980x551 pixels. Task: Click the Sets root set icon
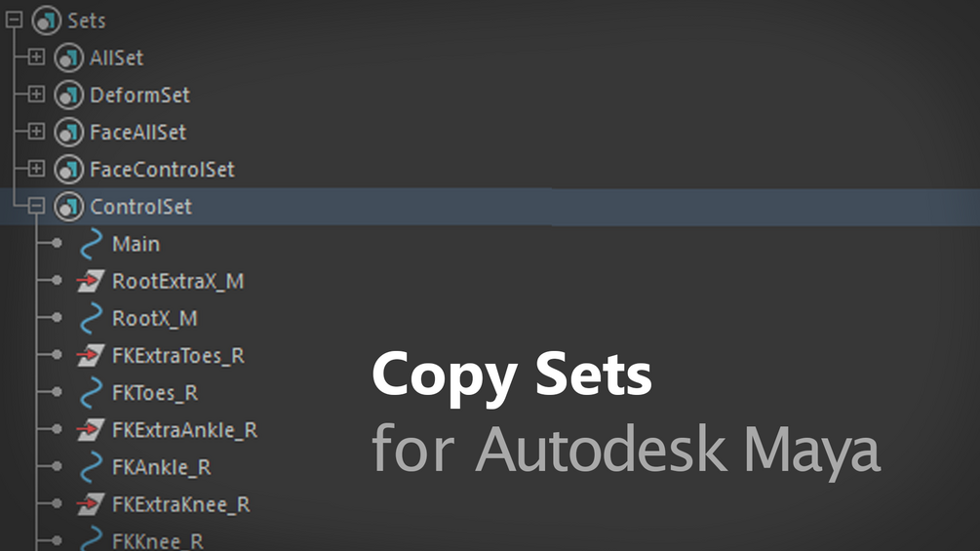(47, 20)
